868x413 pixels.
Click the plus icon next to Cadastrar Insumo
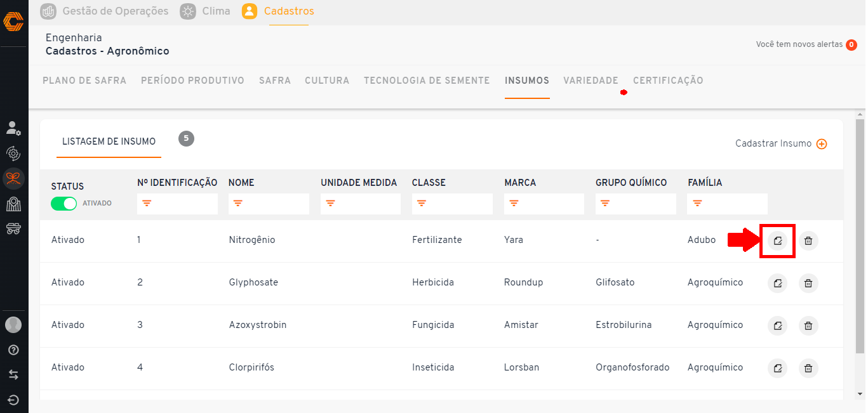click(822, 144)
